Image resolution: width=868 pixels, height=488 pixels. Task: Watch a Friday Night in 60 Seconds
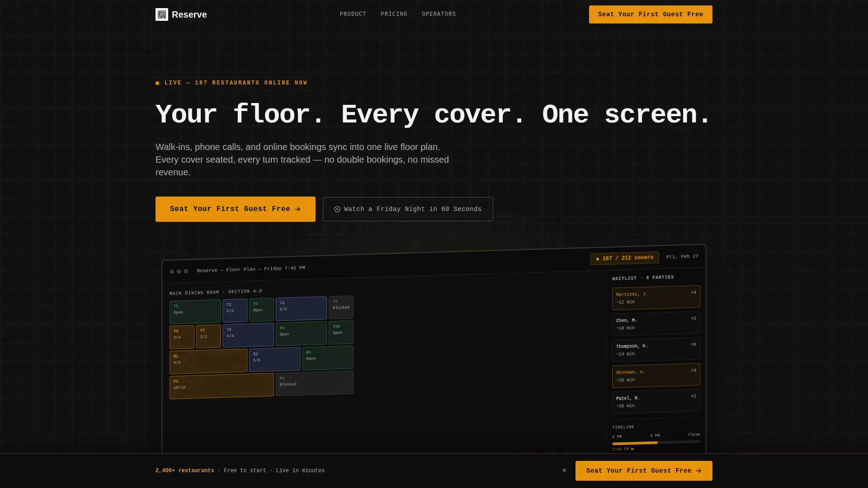[x=408, y=209]
